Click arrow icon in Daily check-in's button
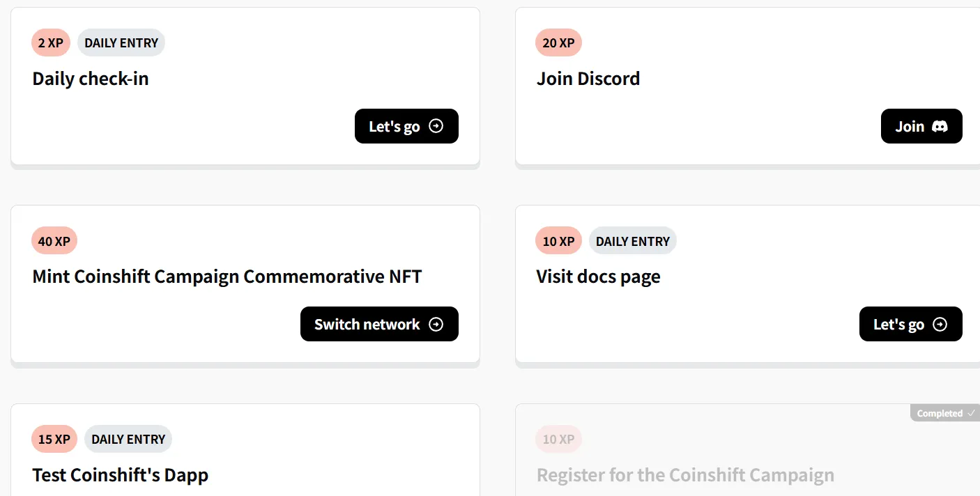This screenshot has width=980, height=496. click(x=436, y=126)
